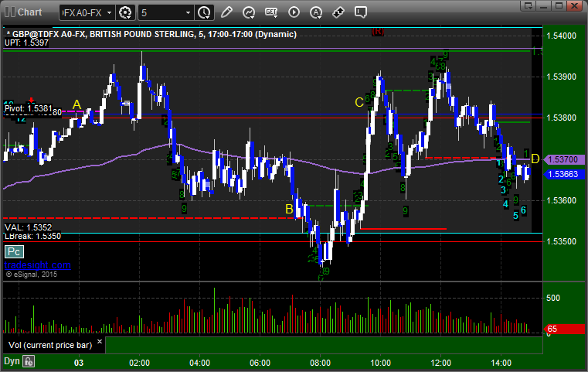
Task: Click the 03 date axis label
Action: tap(79, 363)
